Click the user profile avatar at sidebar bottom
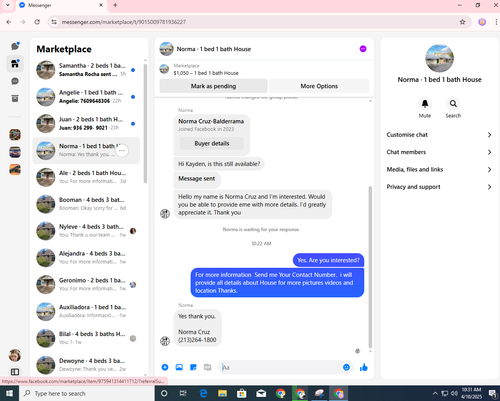Viewport: 500px width, 401px height. click(15, 355)
